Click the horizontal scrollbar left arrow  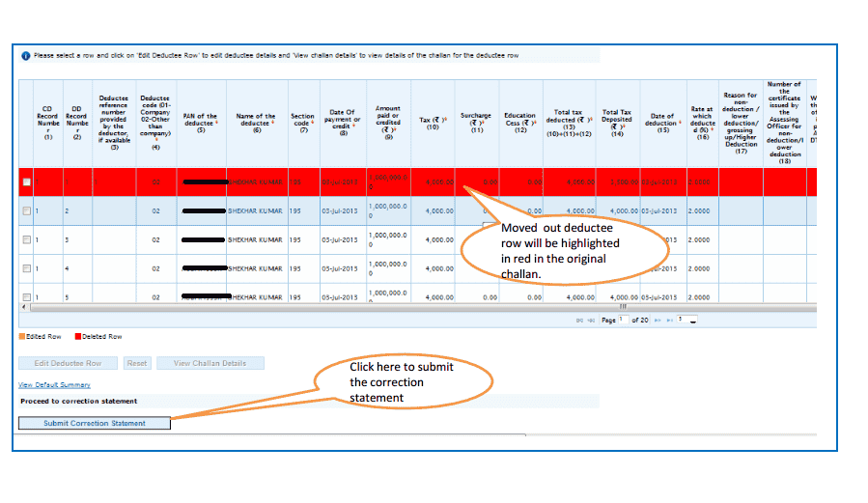pos(24,307)
